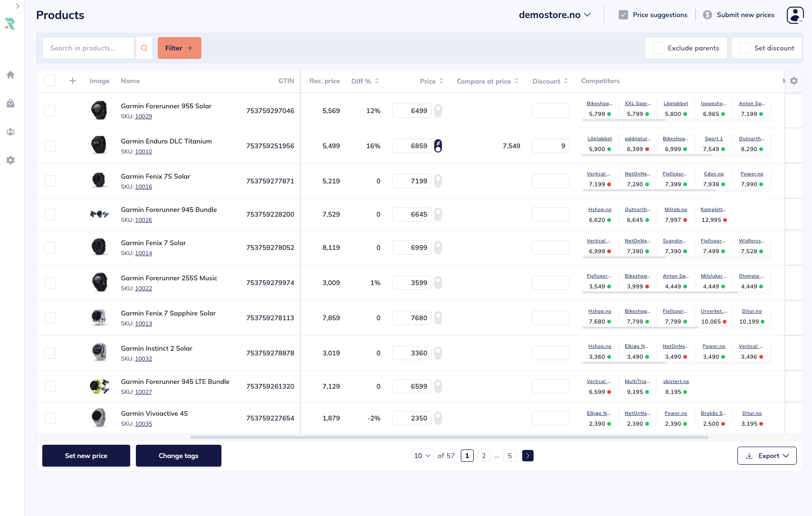Toggle price switch for Garmin Fenix 7 Solar

(x=438, y=248)
